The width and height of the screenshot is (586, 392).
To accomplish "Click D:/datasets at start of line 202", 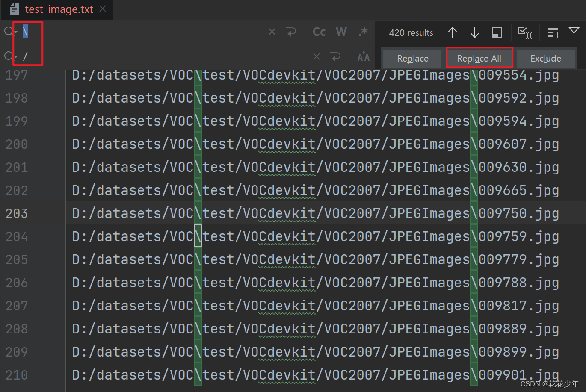I will [x=117, y=191].
